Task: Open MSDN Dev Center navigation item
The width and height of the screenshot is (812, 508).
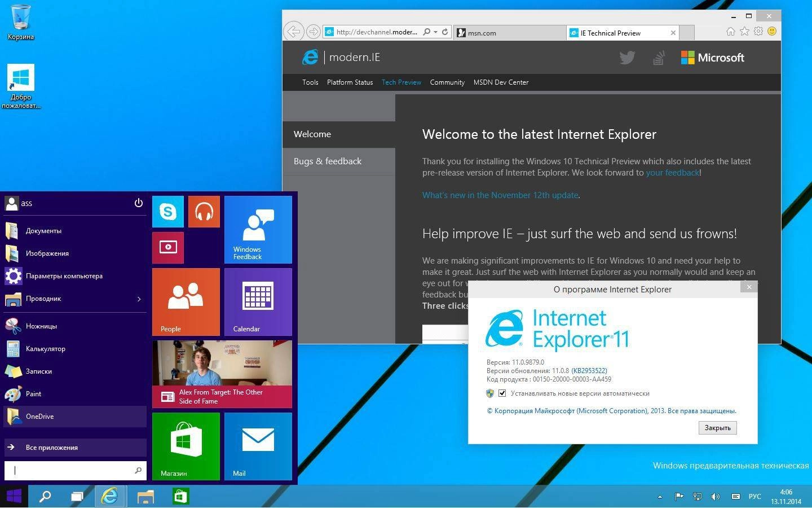Action: coord(501,82)
